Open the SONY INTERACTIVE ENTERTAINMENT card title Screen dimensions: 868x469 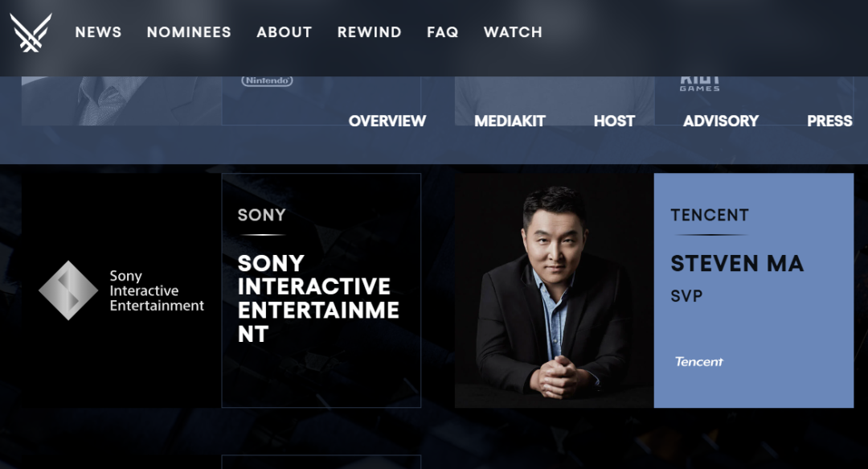coord(318,298)
